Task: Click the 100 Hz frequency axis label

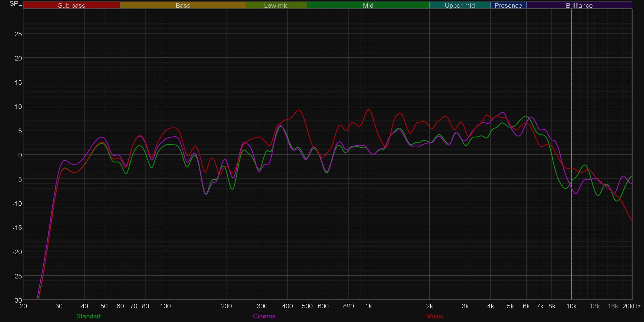Action: pyautogui.click(x=165, y=306)
